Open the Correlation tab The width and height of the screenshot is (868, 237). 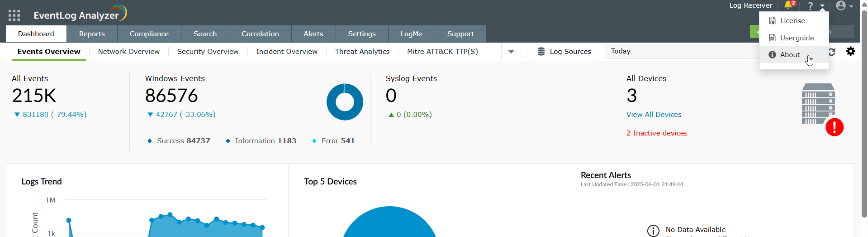[x=260, y=34]
